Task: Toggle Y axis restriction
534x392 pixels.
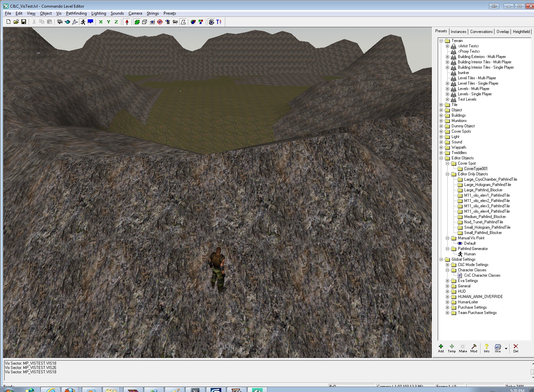Action: click(x=108, y=22)
